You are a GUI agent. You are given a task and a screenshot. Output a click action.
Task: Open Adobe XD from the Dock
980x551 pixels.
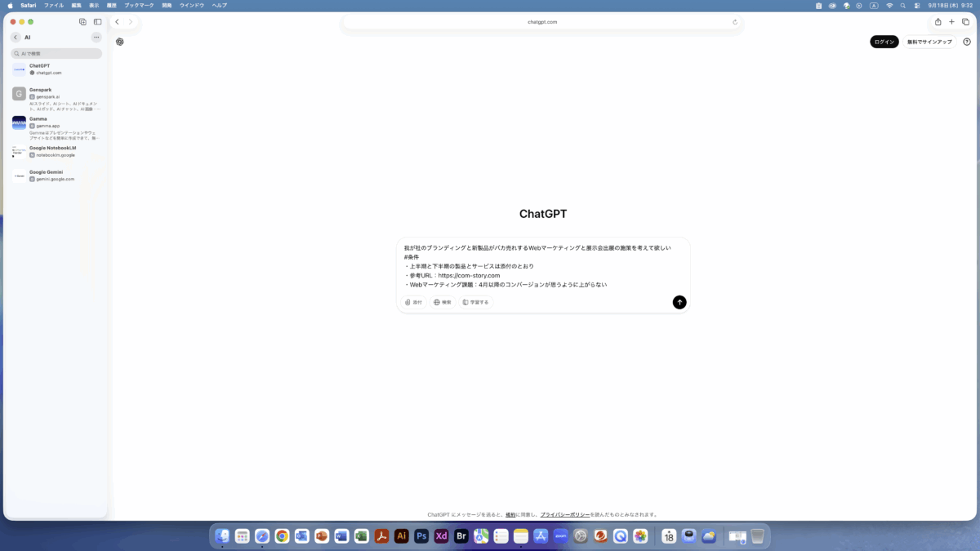coord(441,536)
